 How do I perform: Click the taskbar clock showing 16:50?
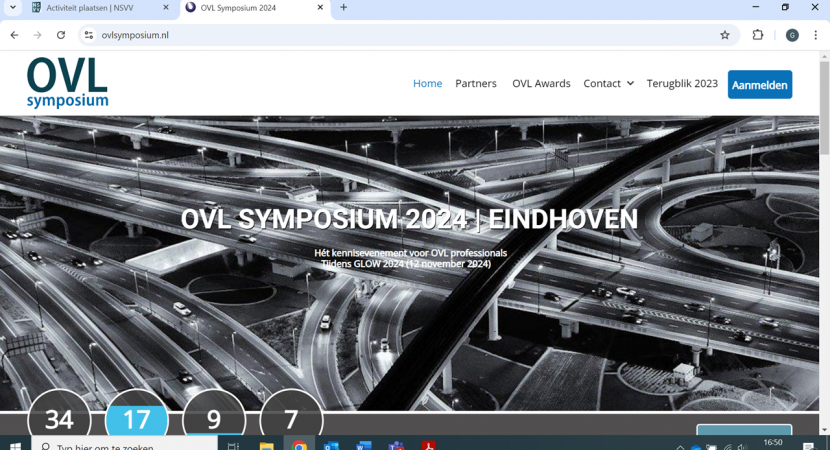point(773,444)
